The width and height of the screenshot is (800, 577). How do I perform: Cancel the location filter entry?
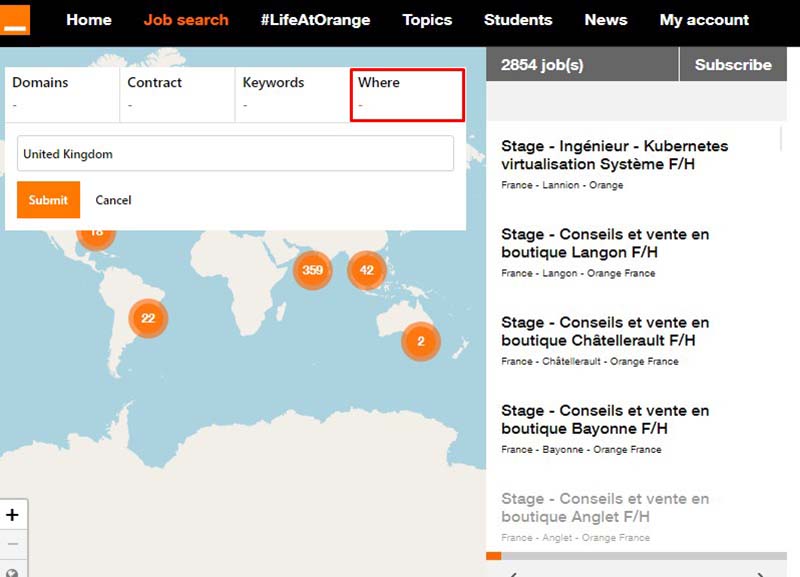113,200
